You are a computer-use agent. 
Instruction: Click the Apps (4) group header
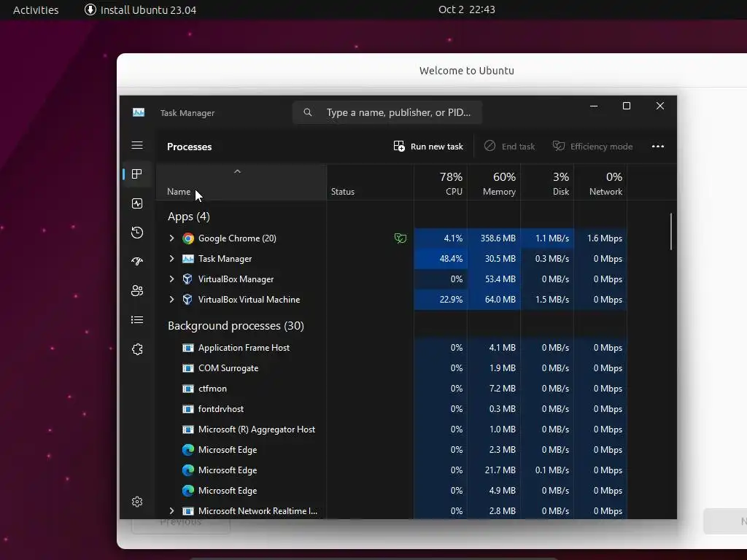tap(189, 217)
